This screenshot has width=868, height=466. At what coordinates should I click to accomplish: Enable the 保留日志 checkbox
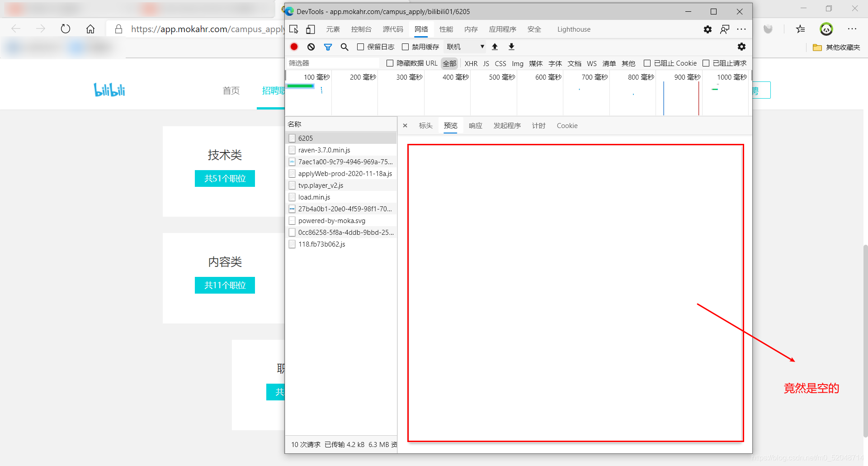pyautogui.click(x=360, y=47)
